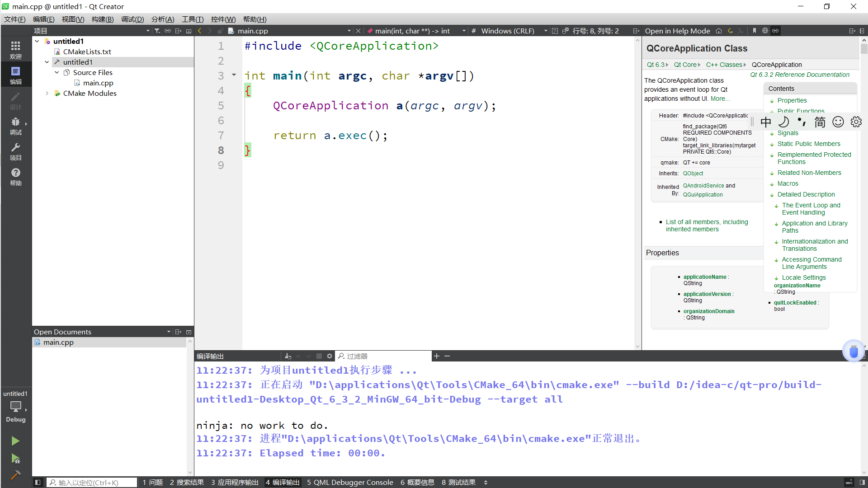Toggle IME simplified/traditional (简)
The image size is (868, 488).
pyautogui.click(x=820, y=122)
